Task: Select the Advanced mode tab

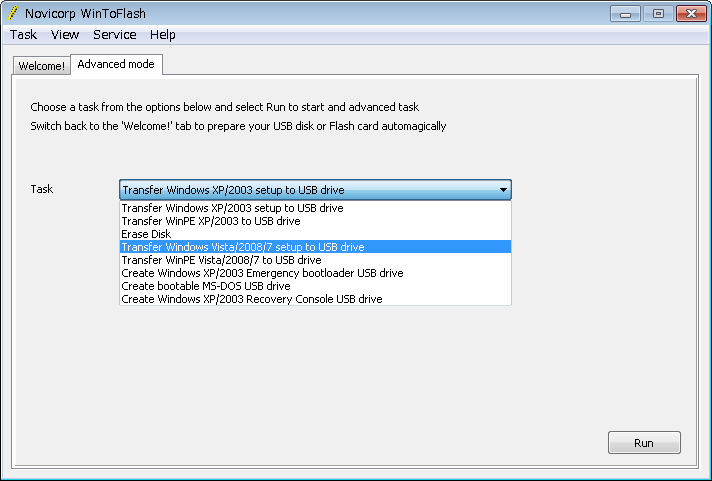Action: (x=116, y=64)
